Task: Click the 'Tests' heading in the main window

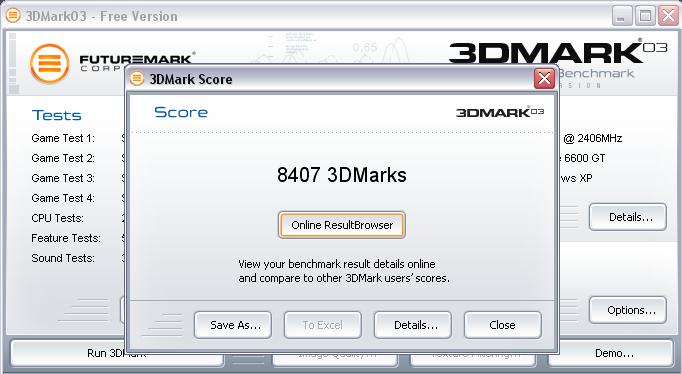Action: [x=57, y=115]
